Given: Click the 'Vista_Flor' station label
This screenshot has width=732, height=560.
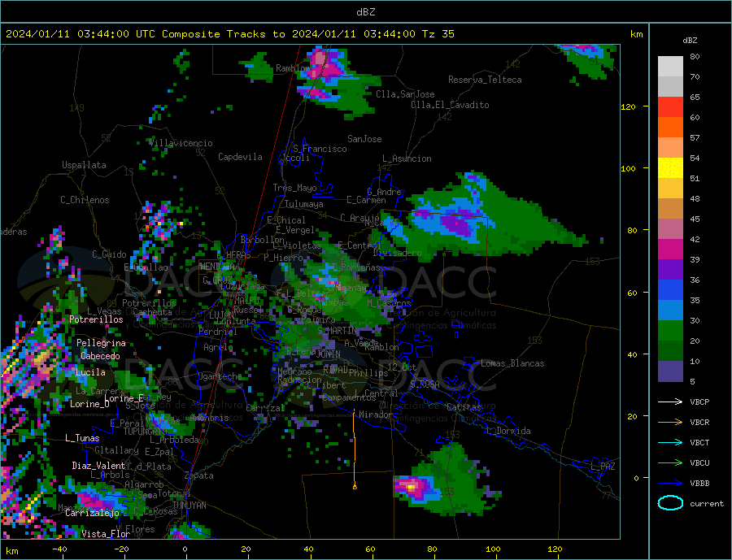Looking at the screenshot, I should coord(106,534).
